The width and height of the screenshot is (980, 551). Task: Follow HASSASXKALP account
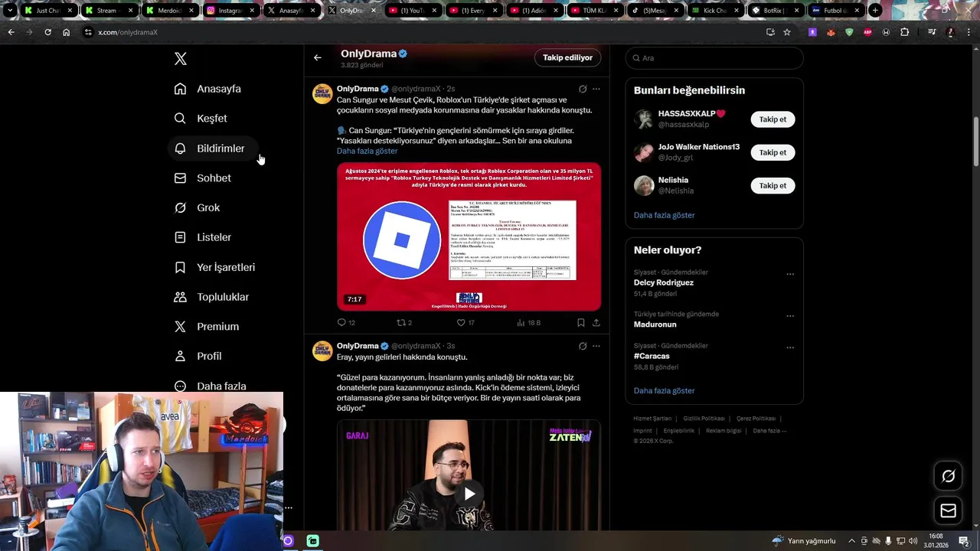(x=773, y=119)
